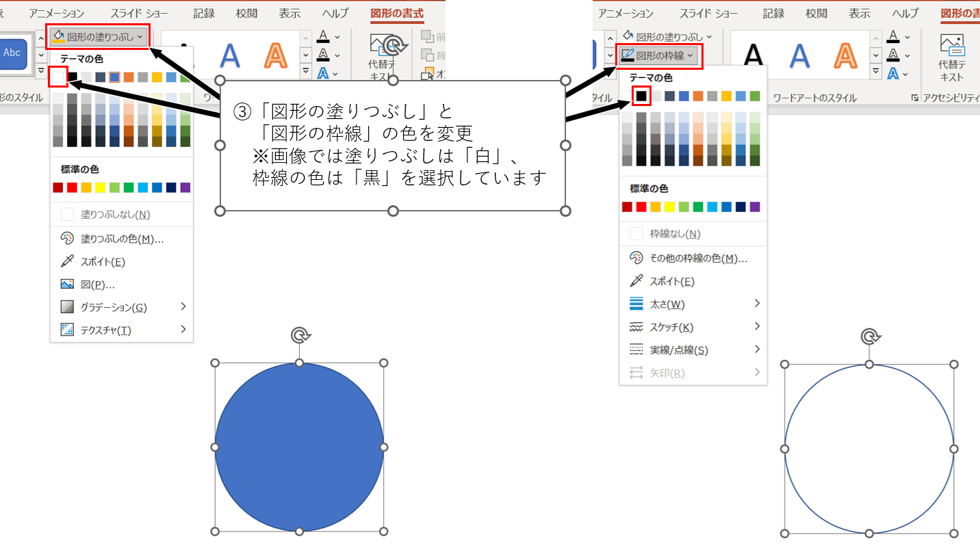Select the 図形の書式 tab in the left ribbon
Image resolution: width=980 pixels, height=552 pixels.
(x=397, y=14)
